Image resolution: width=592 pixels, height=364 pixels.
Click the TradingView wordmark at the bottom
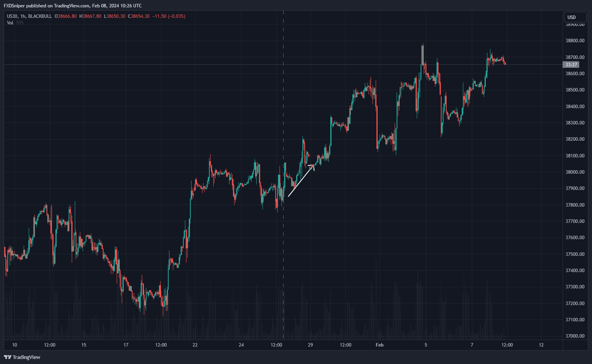click(x=26, y=357)
